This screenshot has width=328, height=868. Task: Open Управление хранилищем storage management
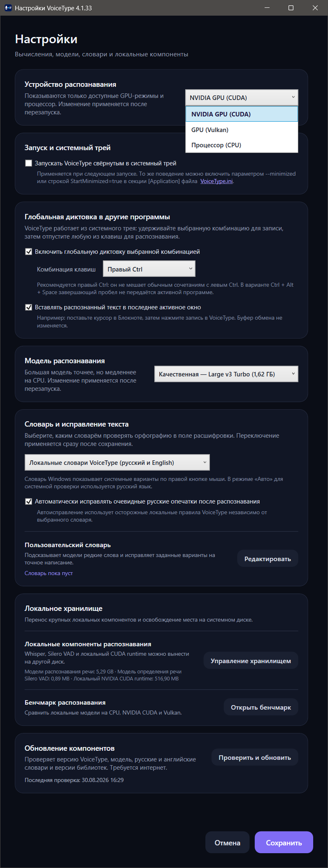click(251, 661)
